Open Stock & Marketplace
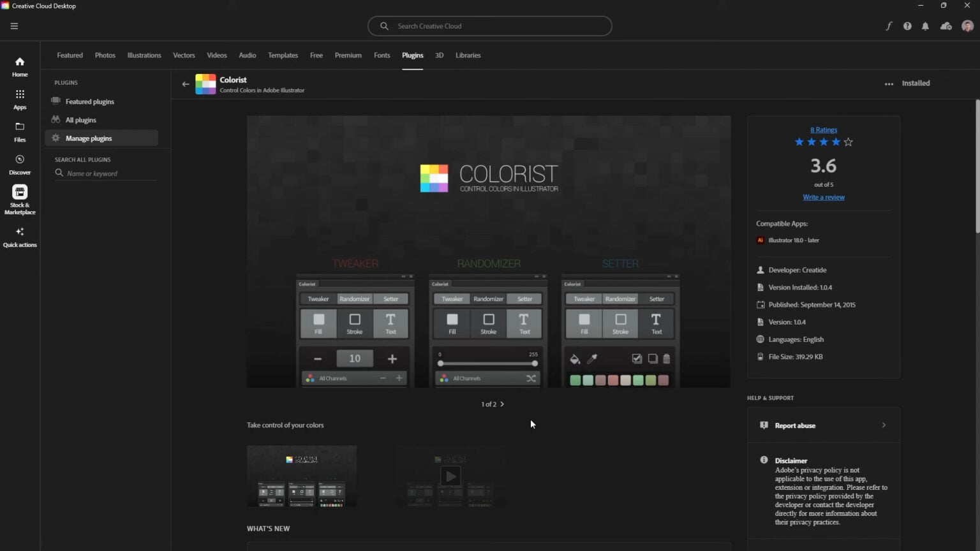Viewport: 980px width, 551px height. (19, 198)
